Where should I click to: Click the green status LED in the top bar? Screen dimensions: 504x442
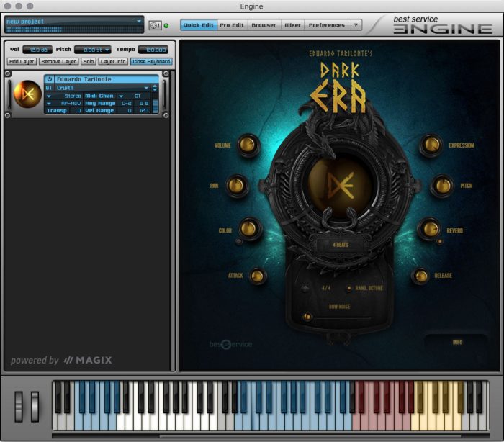[x=166, y=26]
